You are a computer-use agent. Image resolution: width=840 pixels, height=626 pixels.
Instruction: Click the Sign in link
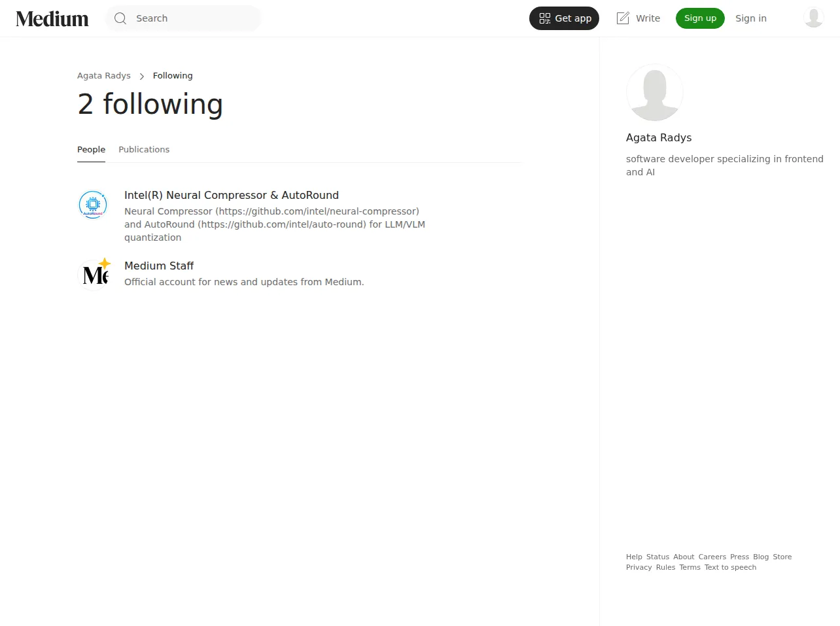point(751,18)
